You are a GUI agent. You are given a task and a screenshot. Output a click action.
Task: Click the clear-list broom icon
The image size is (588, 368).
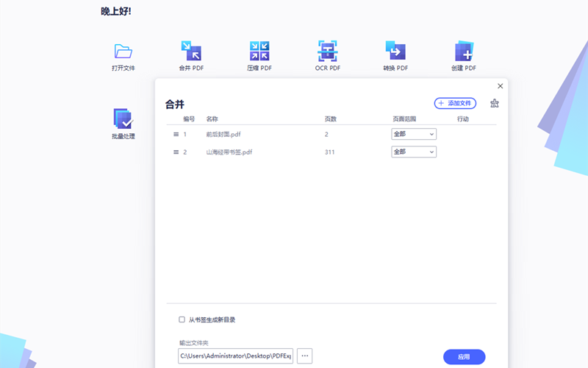(x=494, y=104)
